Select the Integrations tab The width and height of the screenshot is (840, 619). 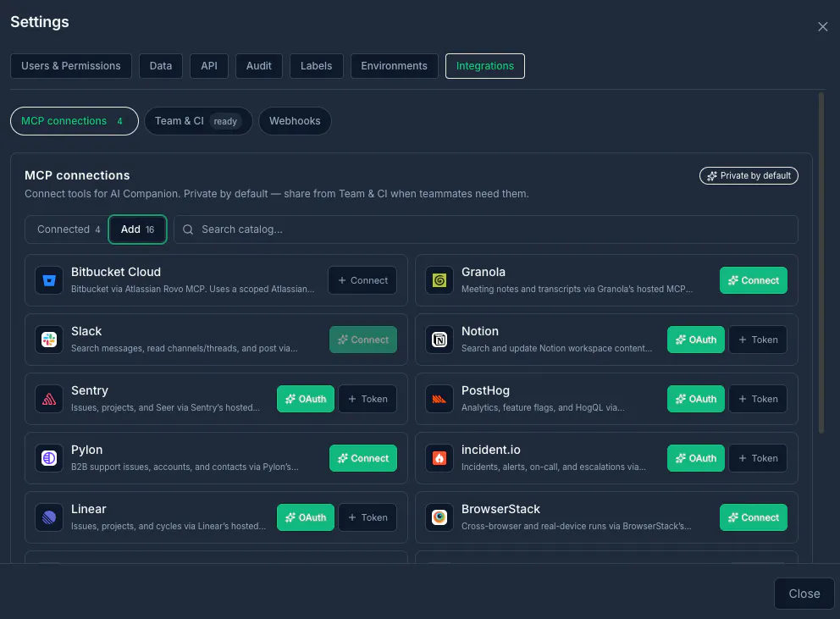[x=485, y=66]
